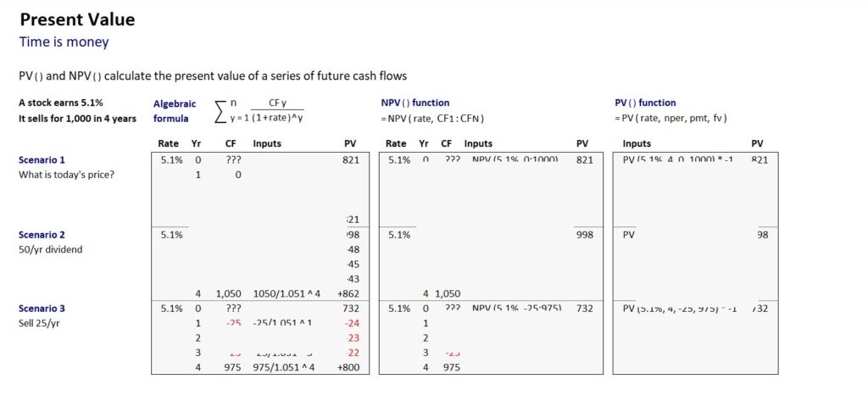Viewport: 868px width, 407px height.
Task: Click the 998 result in NPV section
Action: coord(584,235)
